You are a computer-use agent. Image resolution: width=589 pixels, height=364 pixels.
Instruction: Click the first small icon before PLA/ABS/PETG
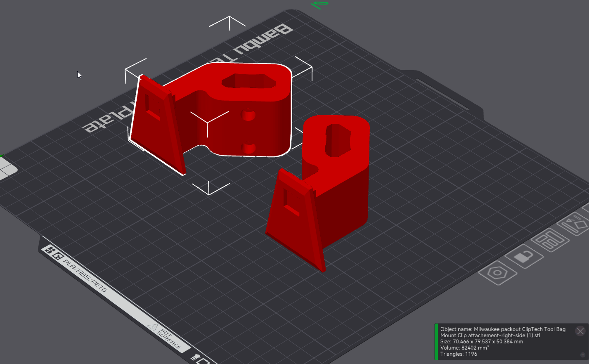tap(50, 250)
